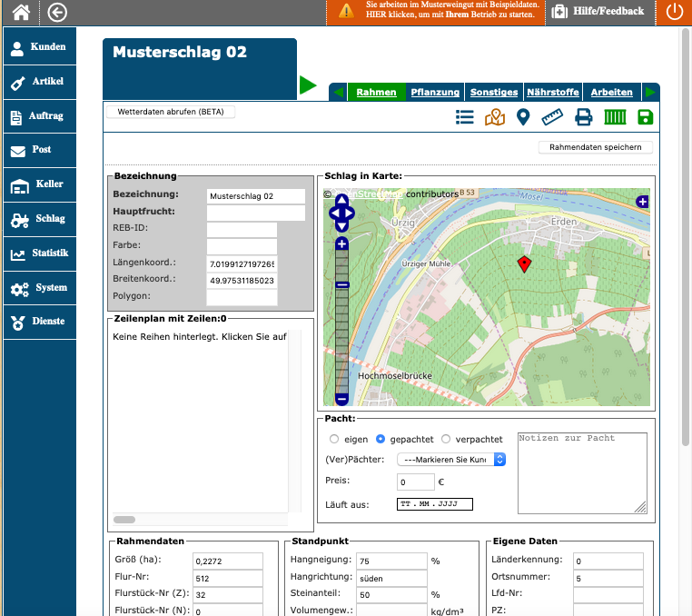This screenshot has width=692, height=616.
Task: Select the 'eigen' radio button
Action: pyautogui.click(x=334, y=439)
